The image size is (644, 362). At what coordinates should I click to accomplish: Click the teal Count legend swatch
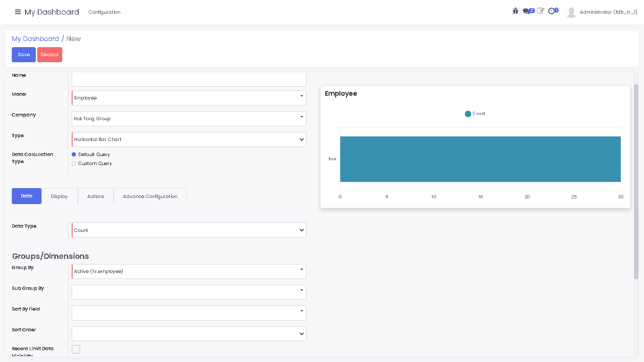click(x=468, y=114)
